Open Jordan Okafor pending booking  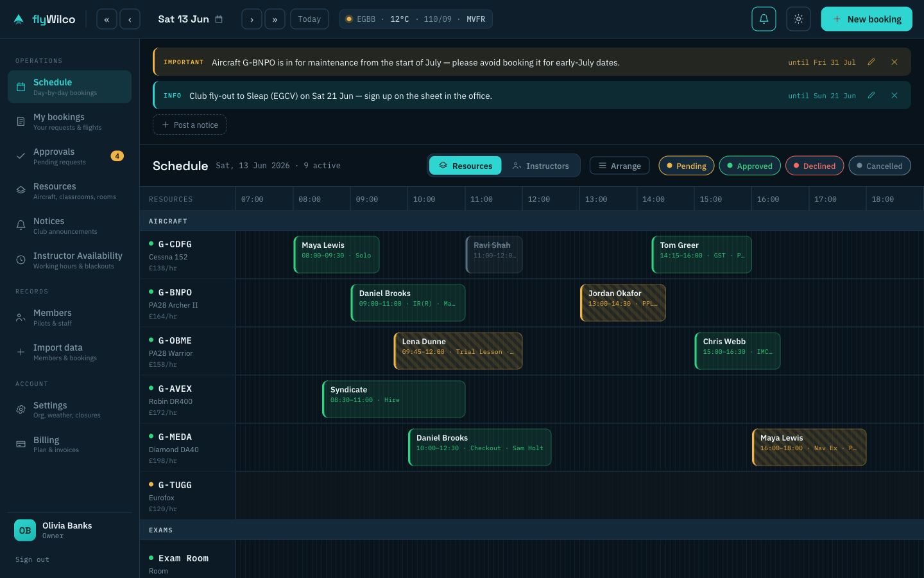(623, 302)
